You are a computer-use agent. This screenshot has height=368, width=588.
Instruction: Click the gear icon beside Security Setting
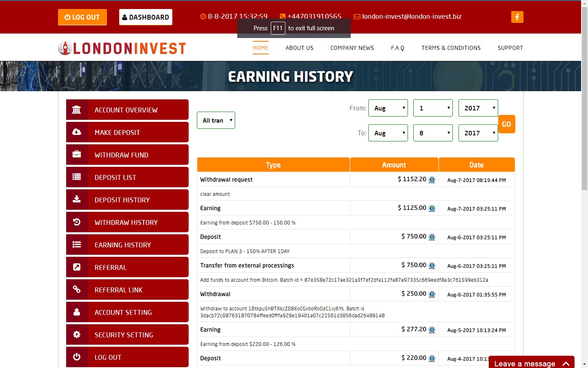[76, 334]
